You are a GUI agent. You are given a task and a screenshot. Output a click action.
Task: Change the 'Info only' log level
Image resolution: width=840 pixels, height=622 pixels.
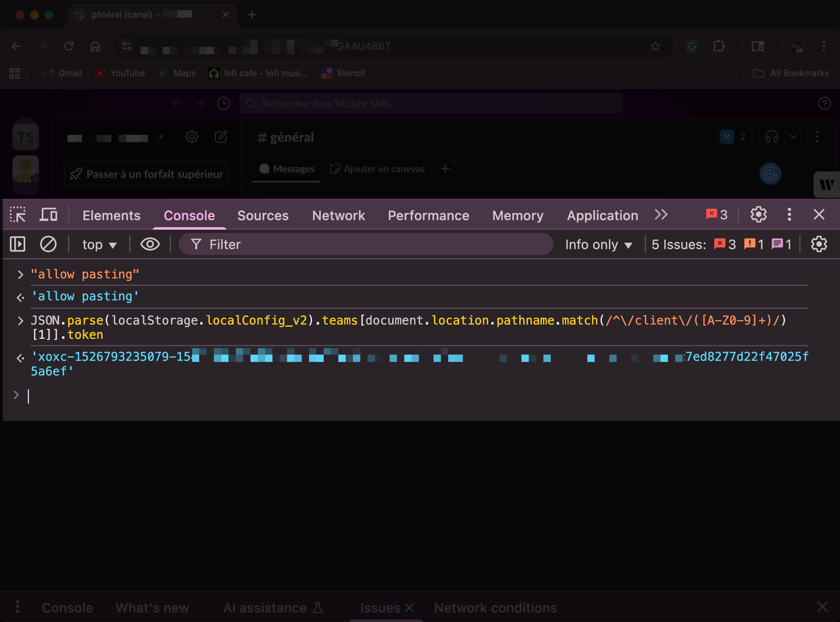tap(598, 244)
